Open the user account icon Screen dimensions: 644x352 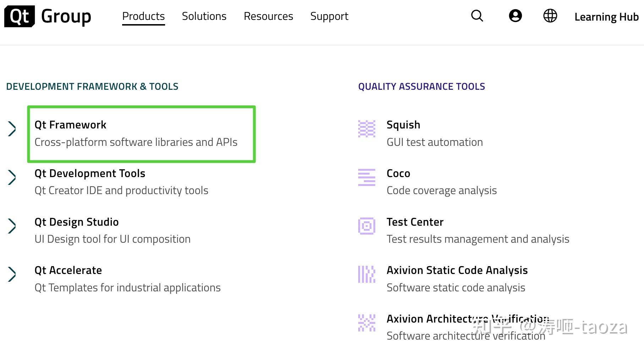point(515,16)
